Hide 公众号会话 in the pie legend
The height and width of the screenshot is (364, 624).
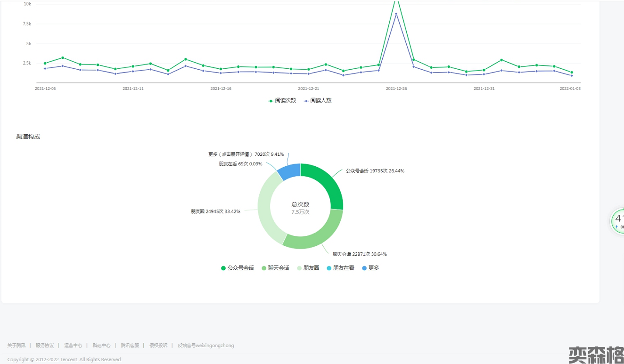(x=238, y=268)
